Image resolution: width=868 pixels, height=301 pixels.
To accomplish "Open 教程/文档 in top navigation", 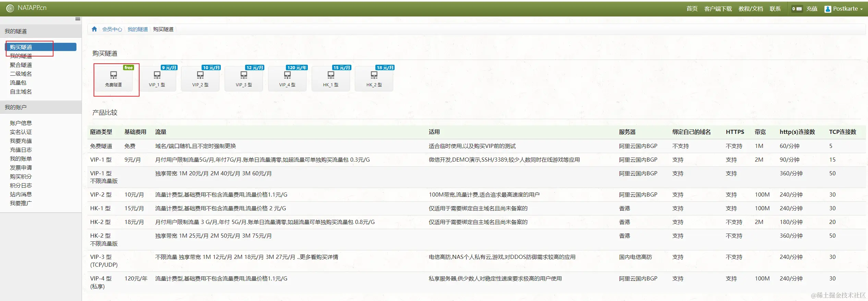I will point(751,9).
